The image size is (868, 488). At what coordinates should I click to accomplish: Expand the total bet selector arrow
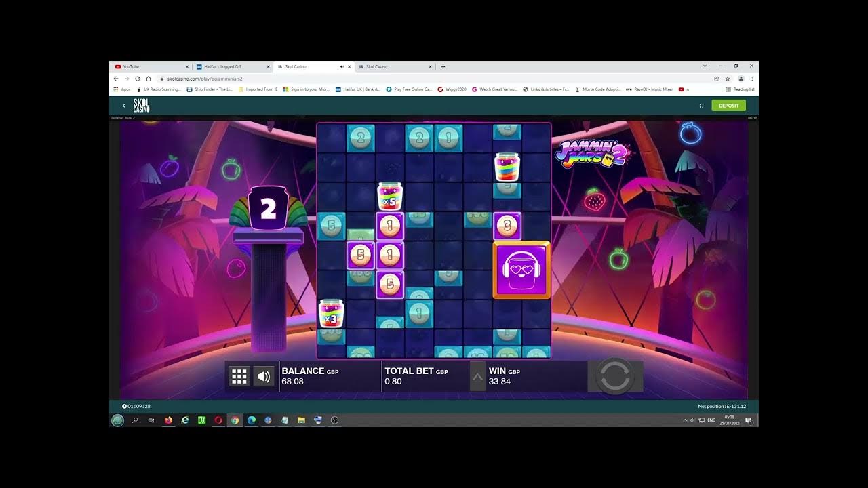[x=478, y=377]
